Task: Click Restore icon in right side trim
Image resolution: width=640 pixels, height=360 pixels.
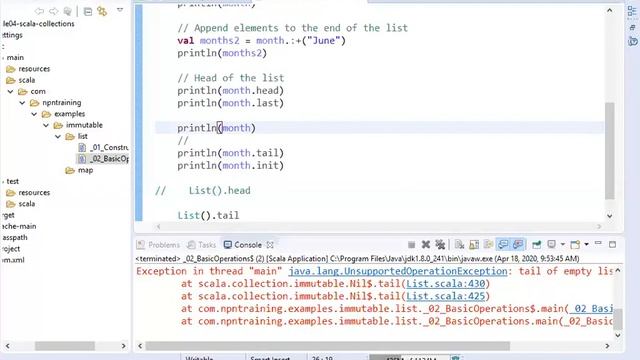Action: point(632,27)
